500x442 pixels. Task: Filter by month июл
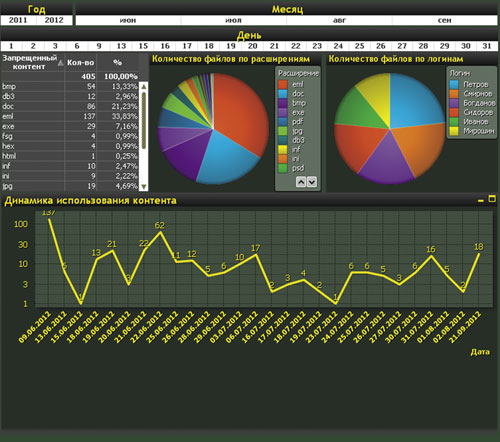coord(233,20)
